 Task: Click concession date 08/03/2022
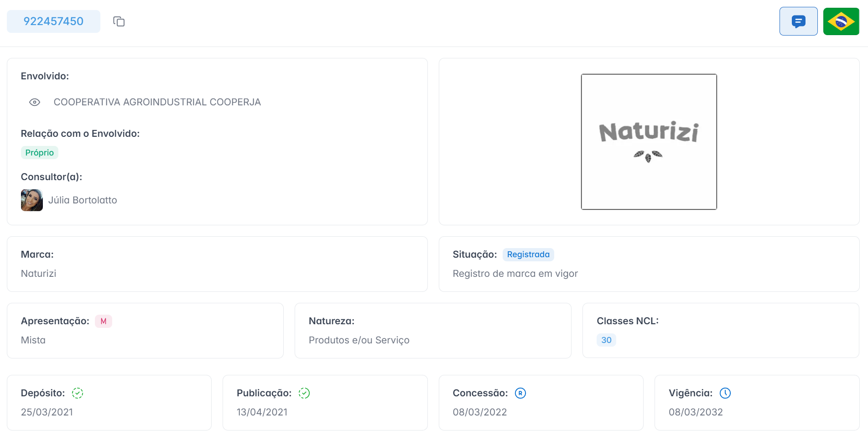[x=480, y=412]
